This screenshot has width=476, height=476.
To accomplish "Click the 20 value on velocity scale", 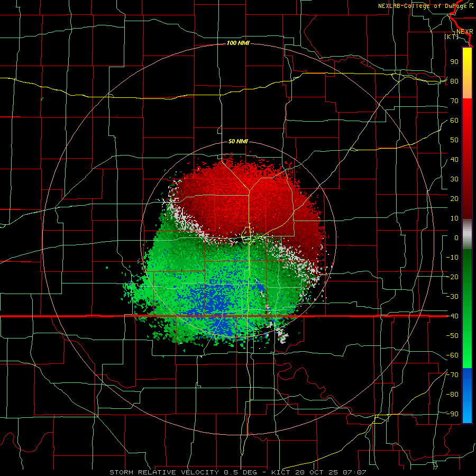I will [454, 199].
